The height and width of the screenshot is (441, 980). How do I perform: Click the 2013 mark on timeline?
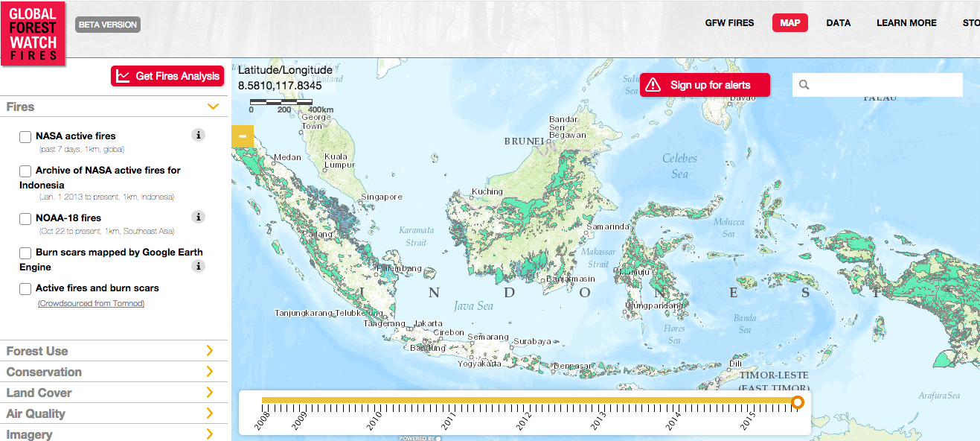coord(598,419)
